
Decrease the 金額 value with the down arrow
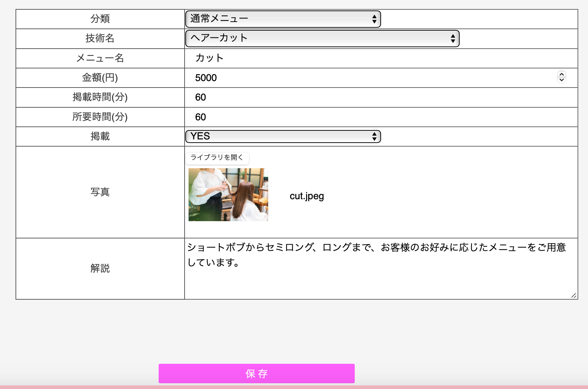tap(561, 80)
